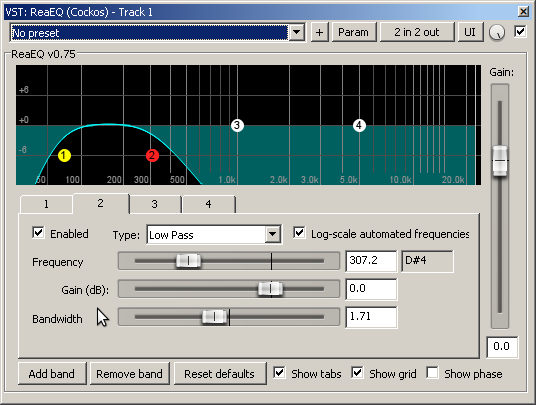Screen dimensions: 536x405
Task: Click the Frequency slider handle
Action: coord(188,261)
